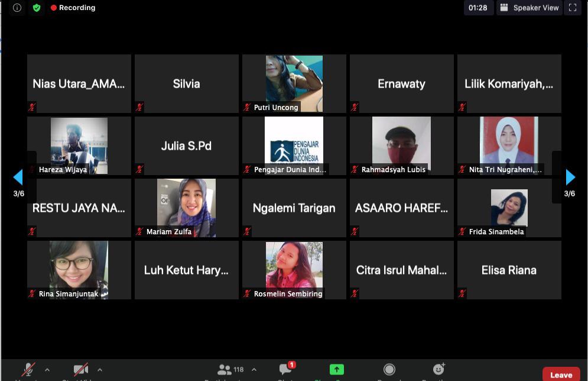Open the Chat panel

pyautogui.click(x=286, y=370)
